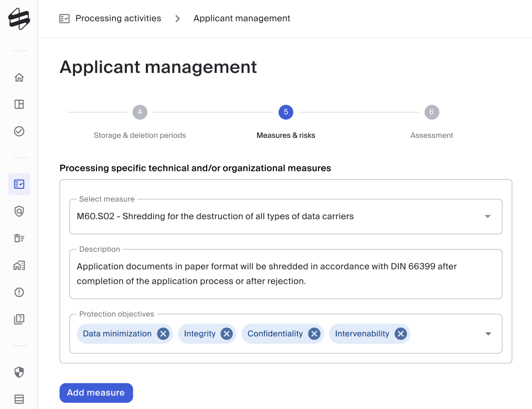Open the exclamation alert circle icon
The image size is (532, 409).
tap(19, 293)
